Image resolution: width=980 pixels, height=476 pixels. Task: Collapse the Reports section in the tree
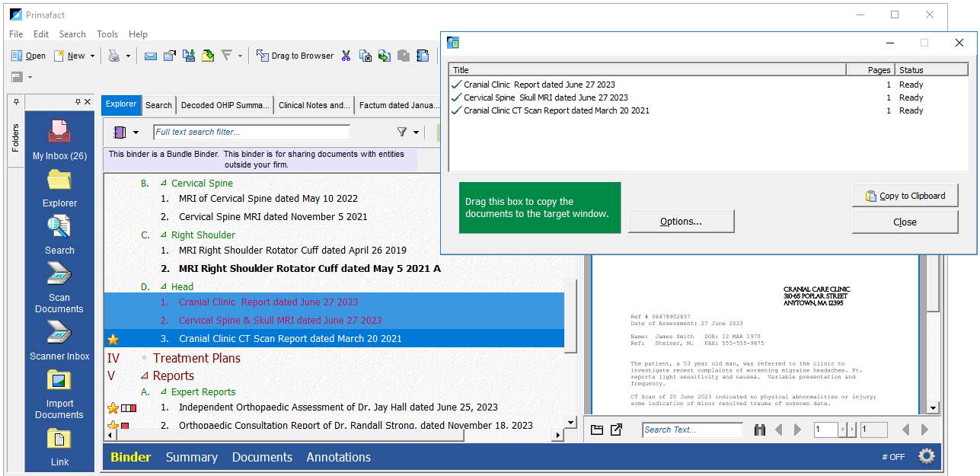click(145, 376)
